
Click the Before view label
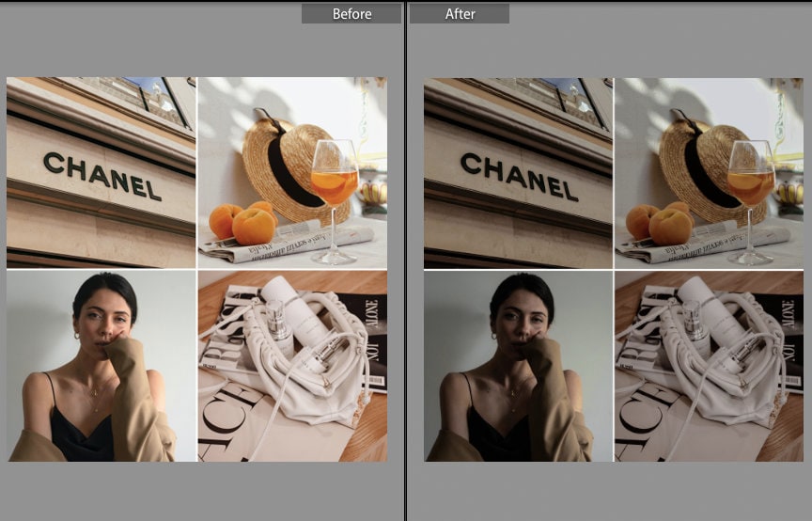tap(351, 14)
